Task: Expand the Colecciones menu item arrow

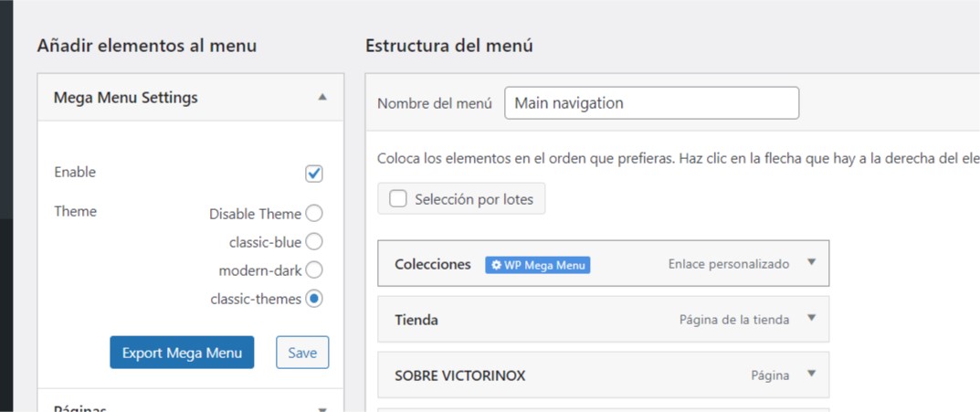Action: coord(811,262)
